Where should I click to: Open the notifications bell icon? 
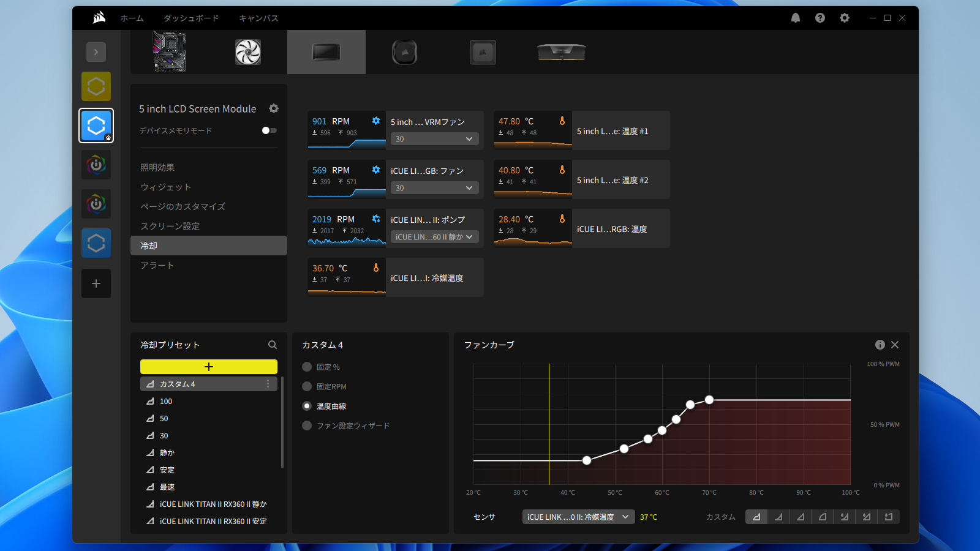pos(796,18)
